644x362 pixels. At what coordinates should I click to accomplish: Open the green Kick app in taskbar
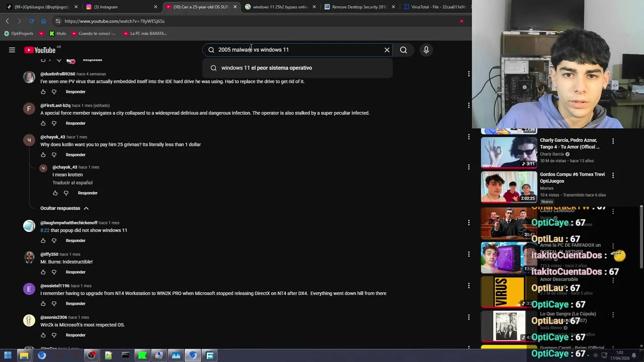142,355
